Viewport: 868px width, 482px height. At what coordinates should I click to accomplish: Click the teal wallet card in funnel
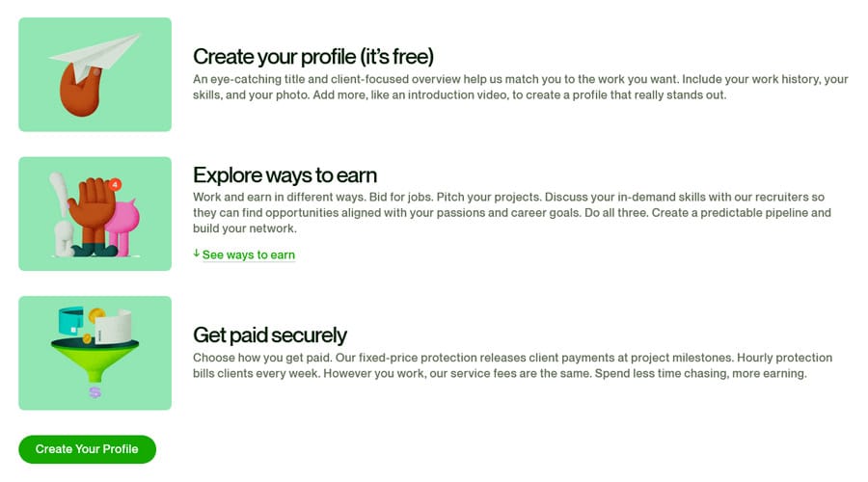coord(71,322)
